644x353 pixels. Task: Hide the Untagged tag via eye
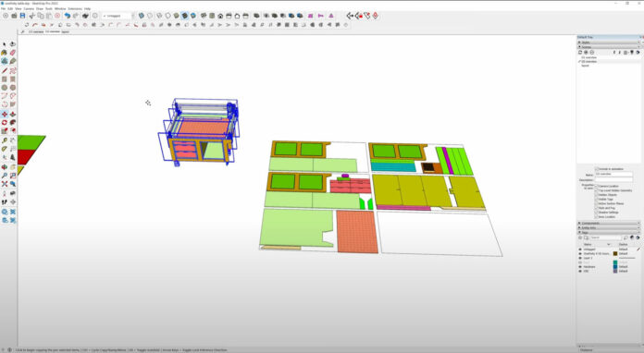[x=580, y=250]
